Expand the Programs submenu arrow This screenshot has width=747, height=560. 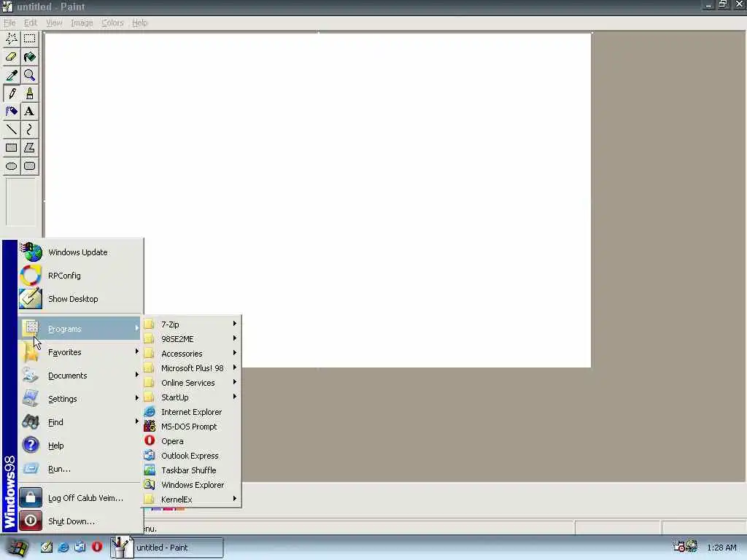[136, 329]
